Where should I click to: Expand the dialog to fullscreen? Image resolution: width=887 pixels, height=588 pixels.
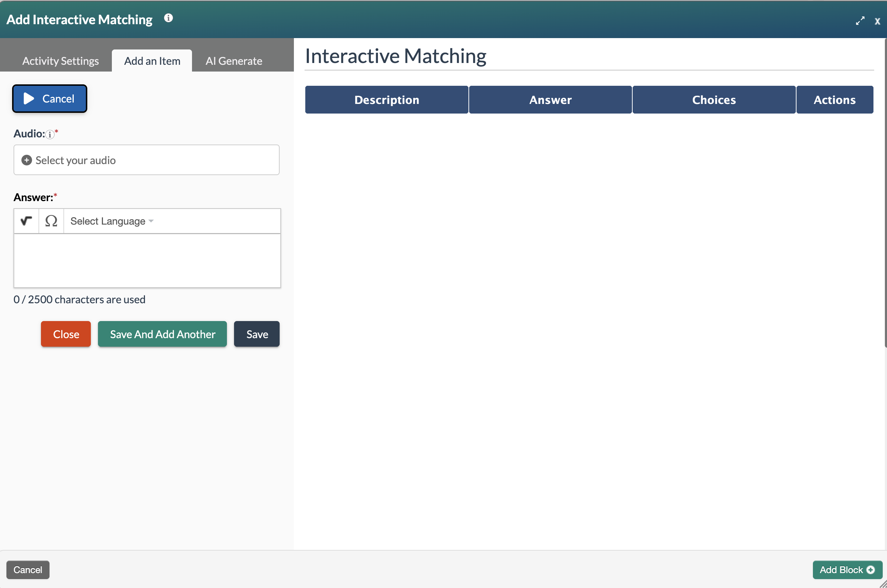(860, 21)
